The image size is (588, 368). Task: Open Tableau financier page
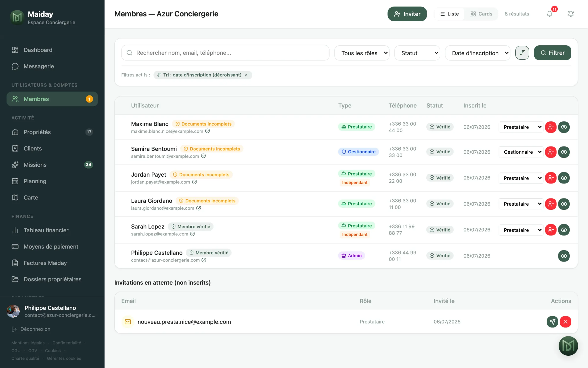[x=52, y=230]
